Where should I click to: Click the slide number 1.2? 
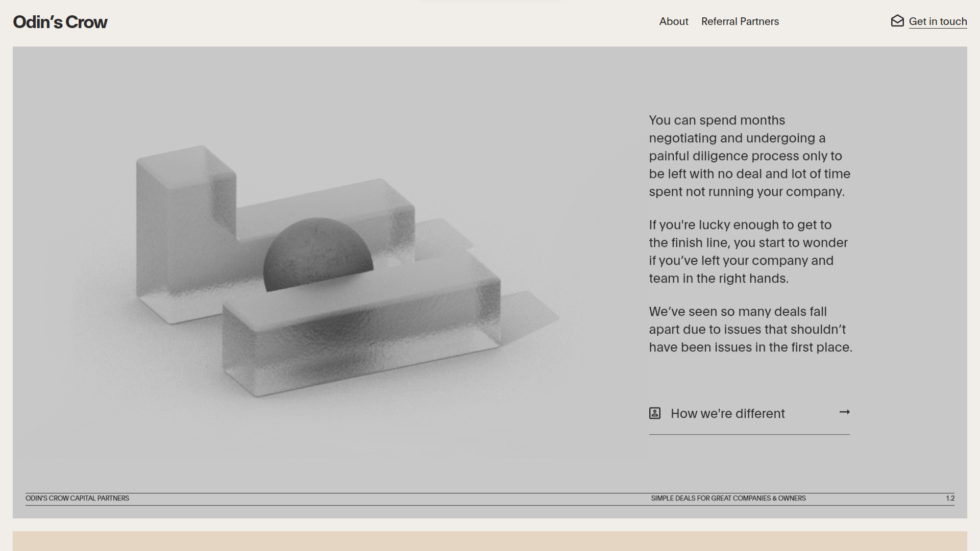(x=950, y=498)
